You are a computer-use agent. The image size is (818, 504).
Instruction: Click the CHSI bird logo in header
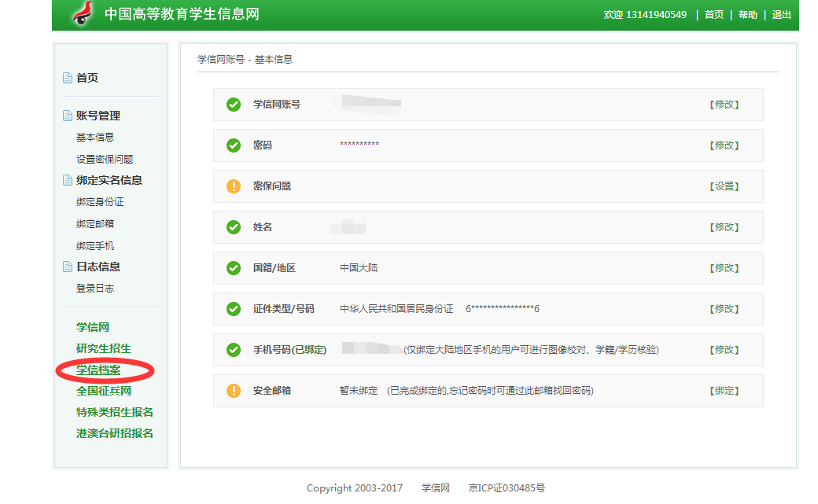tap(83, 13)
